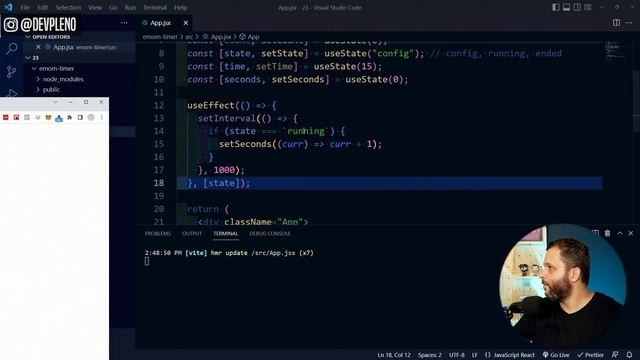Image resolution: width=640 pixels, height=360 pixels.
Task: Close the App.jsx editor tab
Action: (x=186, y=23)
